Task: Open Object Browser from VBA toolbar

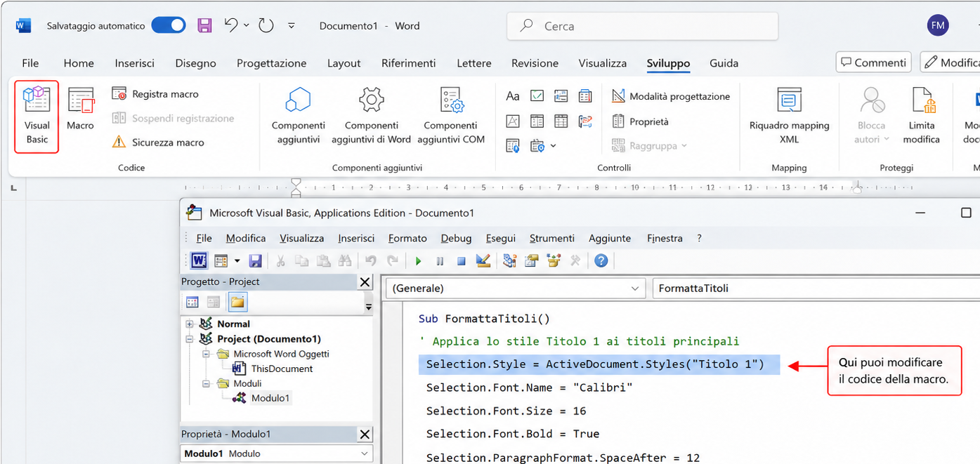Action: coord(554,261)
